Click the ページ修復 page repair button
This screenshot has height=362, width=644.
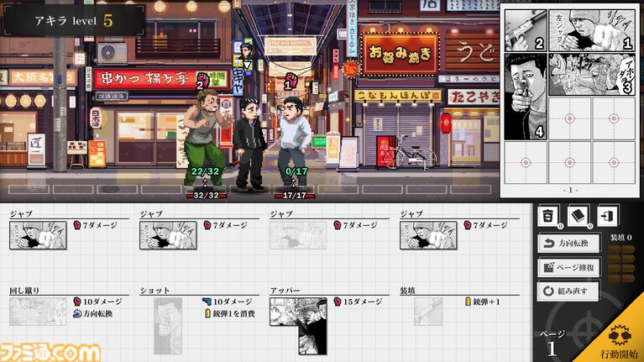(x=569, y=268)
